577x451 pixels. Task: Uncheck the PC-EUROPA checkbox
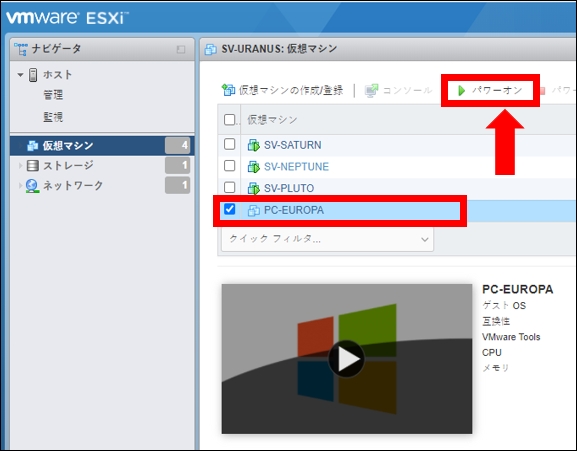coord(229,209)
